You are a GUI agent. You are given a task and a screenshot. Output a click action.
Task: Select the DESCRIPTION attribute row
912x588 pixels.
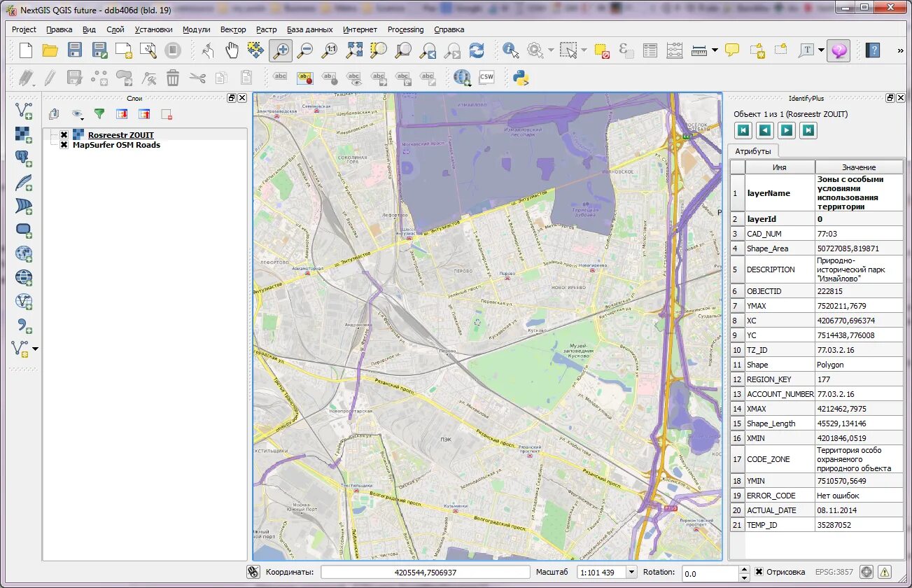[x=817, y=269]
